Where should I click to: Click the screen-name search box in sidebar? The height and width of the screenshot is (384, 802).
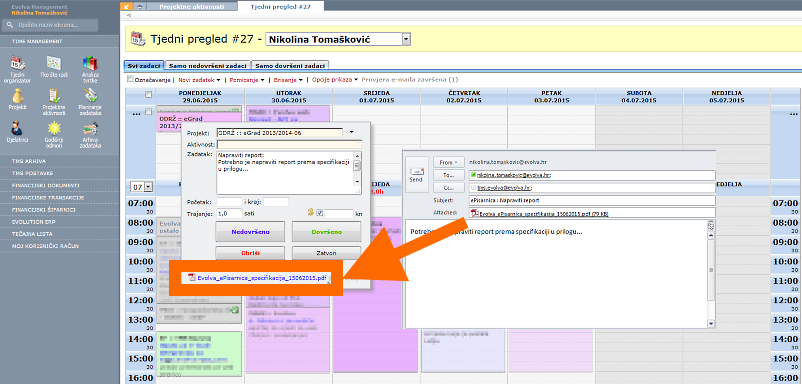point(49,25)
